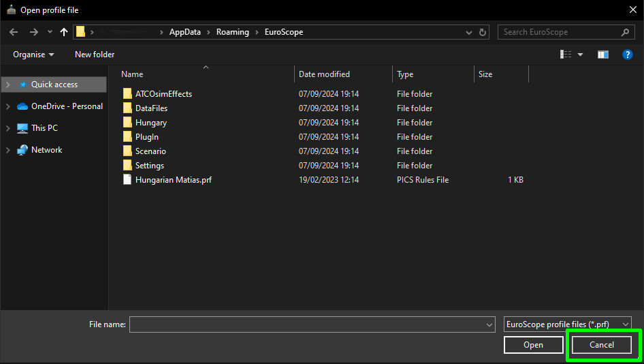Click the Open button

click(533, 345)
